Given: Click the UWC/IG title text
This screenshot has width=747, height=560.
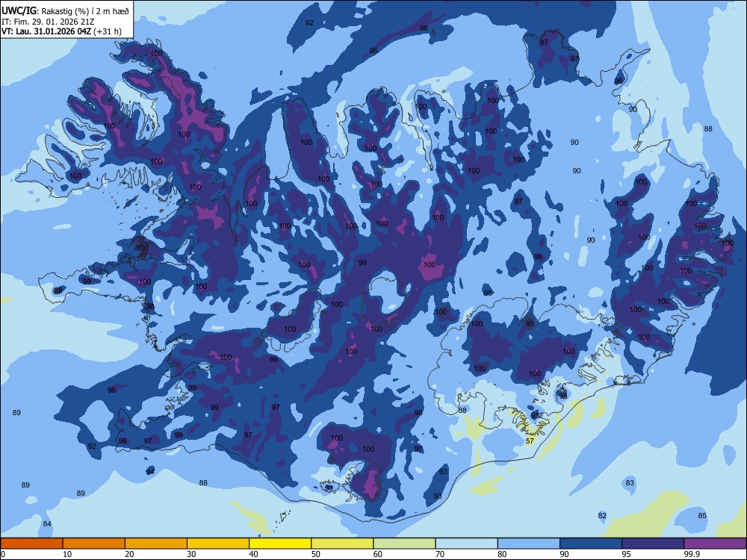Looking at the screenshot, I should [19, 11].
